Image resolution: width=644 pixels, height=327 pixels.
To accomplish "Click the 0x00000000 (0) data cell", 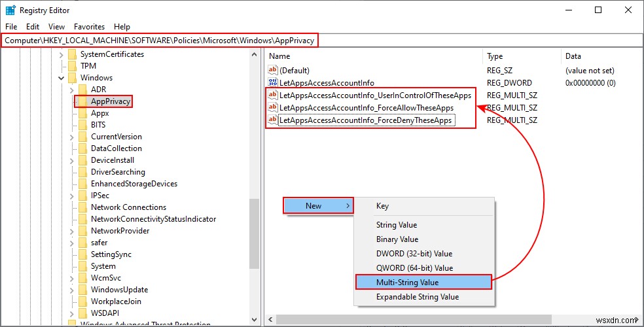I will pos(590,83).
